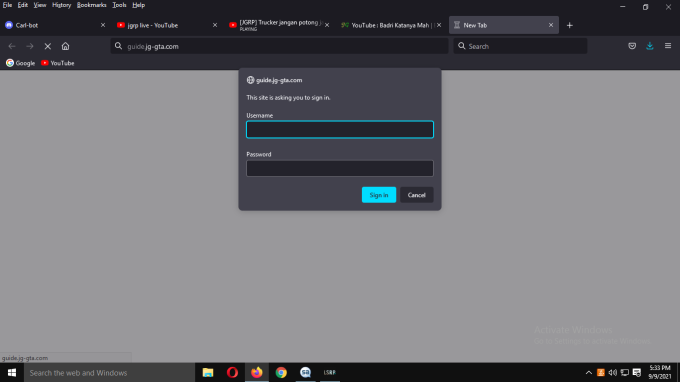The image size is (680, 382).
Task: Open the Save to Pocket icon
Action: pyautogui.click(x=632, y=46)
